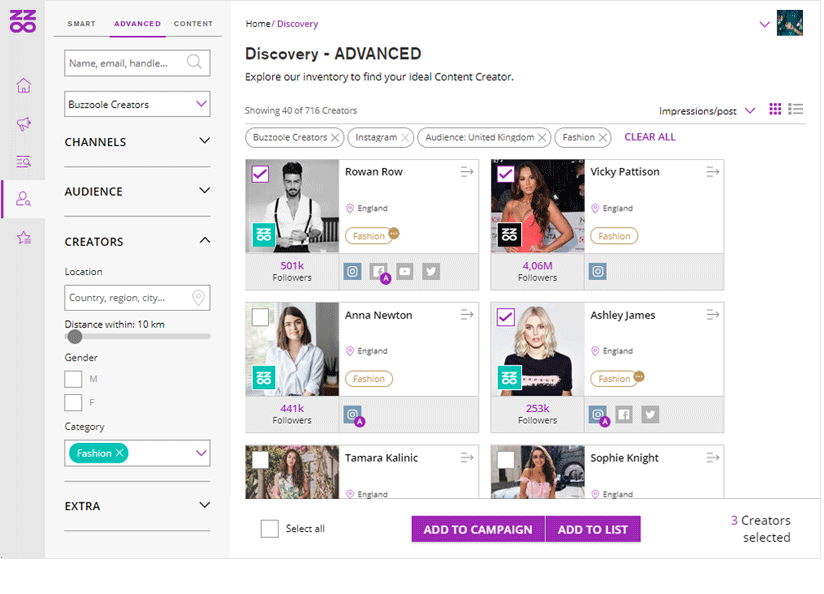Check the Anna Newton creator checkbox

tap(260, 317)
